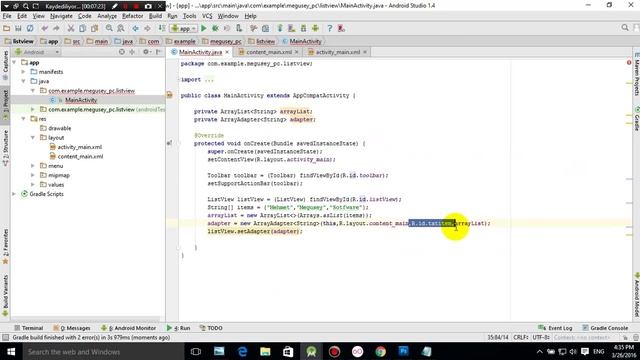
Task: Switch to activity_main.xml editor tab
Action: point(338,52)
